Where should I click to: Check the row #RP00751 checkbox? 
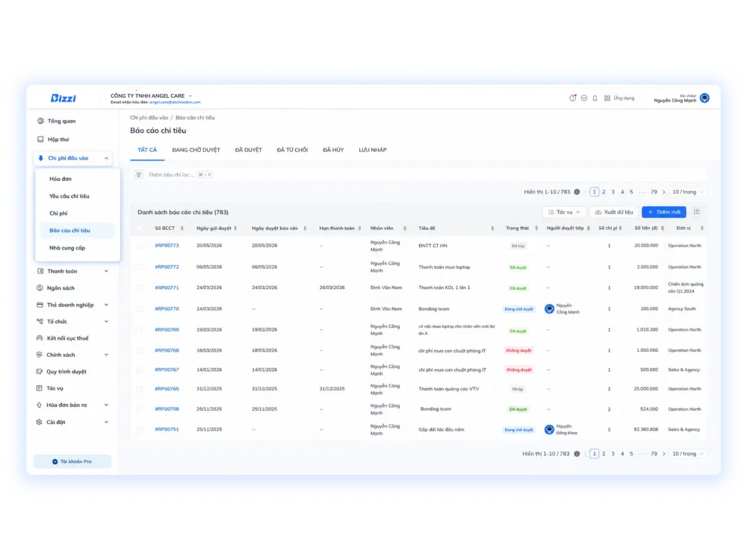140,429
